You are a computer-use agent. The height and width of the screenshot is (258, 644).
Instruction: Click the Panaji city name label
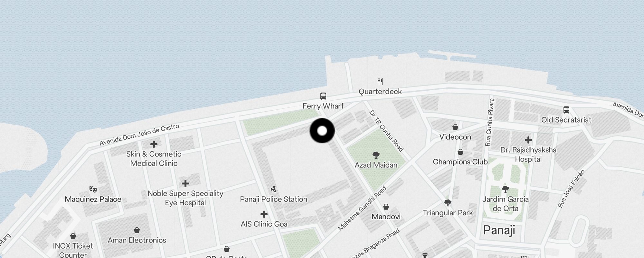[x=499, y=230]
